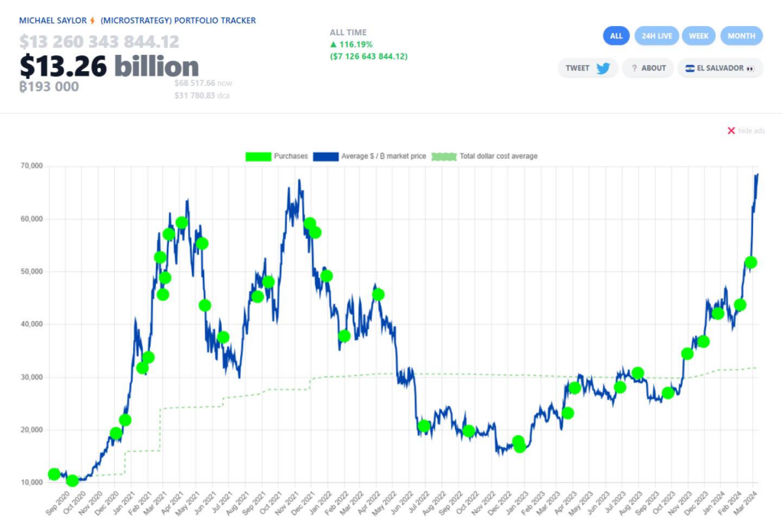The width and height of the screenshot is (783, 532).
Task: Click the blue Average market price legend swatch
Action: pos(326,157)
